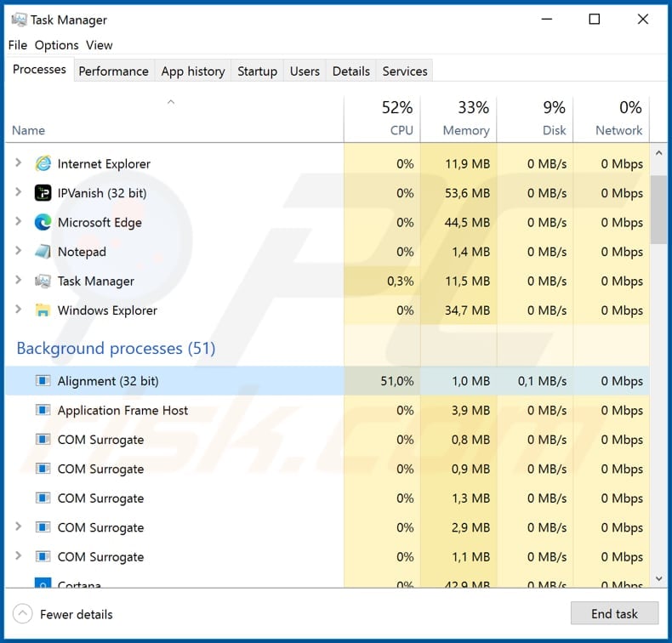This screenshot has width=672, height=643.
Task: Click the Internet Explorer process icon
Action: [43, 163]
